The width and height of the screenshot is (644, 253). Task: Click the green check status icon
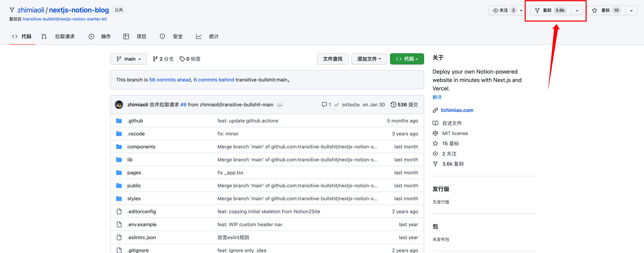click(337, 105)
